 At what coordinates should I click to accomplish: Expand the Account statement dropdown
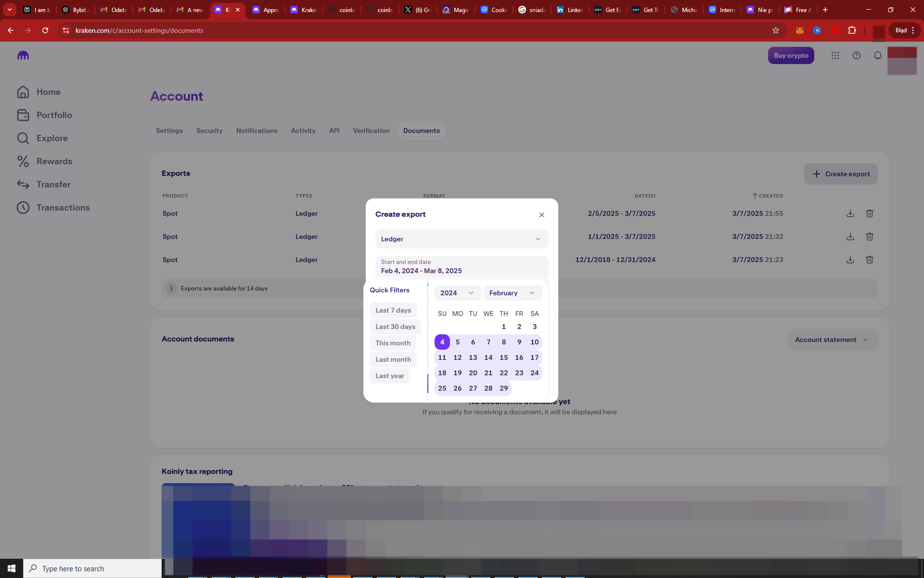click(x=832, y=340)
